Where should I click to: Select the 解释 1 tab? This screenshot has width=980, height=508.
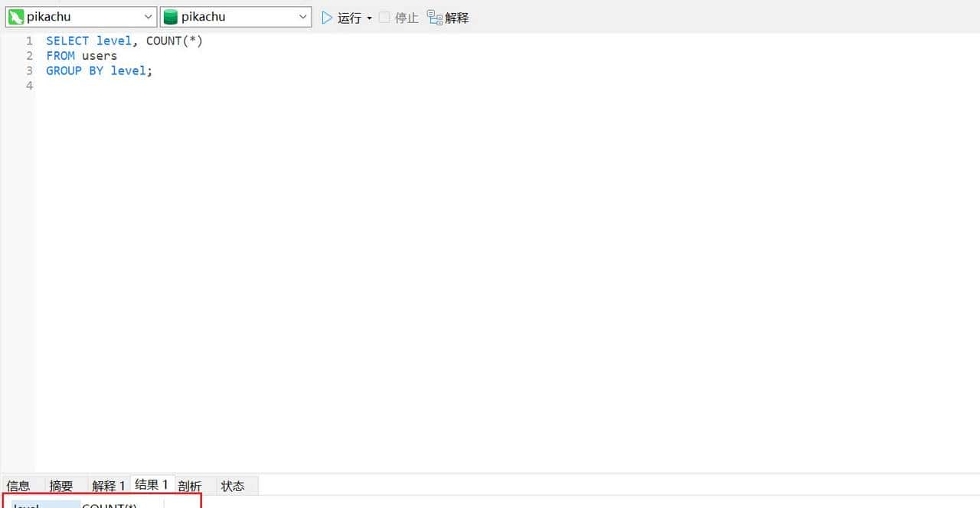pos(108,485)
